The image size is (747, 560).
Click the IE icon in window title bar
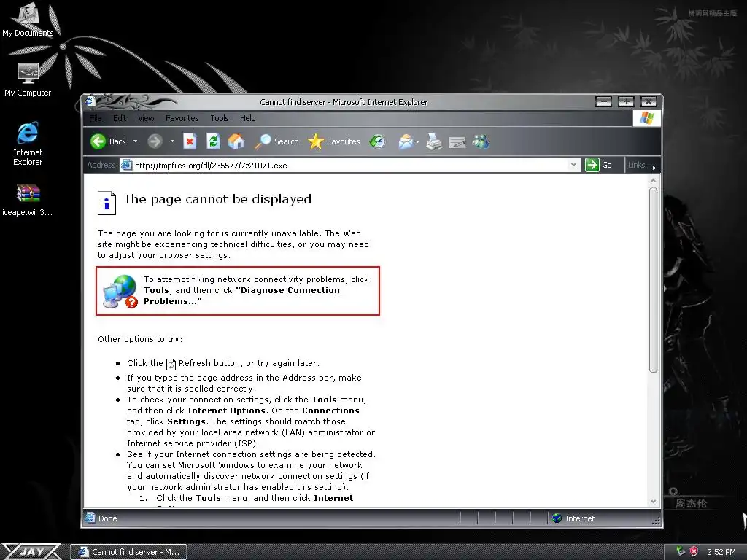pos(90,101)
